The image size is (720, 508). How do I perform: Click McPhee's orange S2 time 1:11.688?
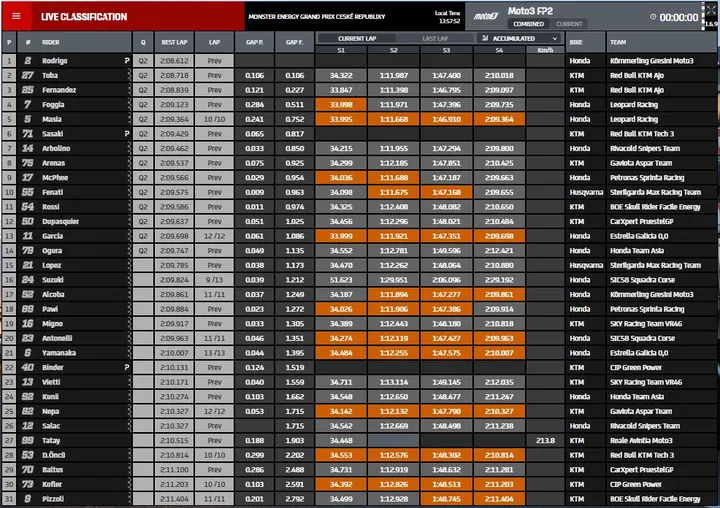click(394, 178)
